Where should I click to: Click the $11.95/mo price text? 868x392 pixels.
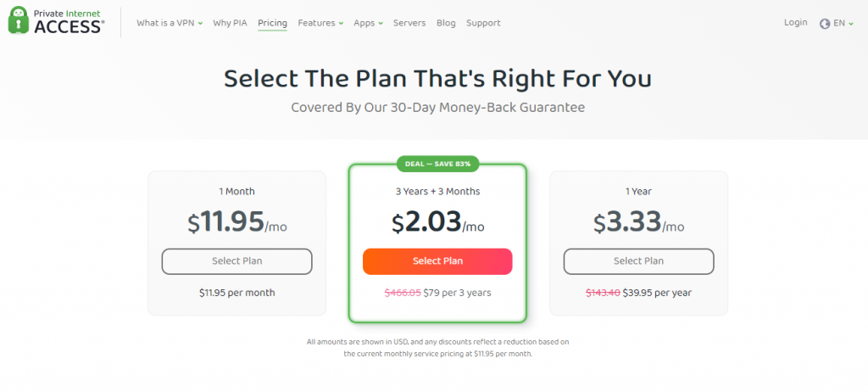237,221
